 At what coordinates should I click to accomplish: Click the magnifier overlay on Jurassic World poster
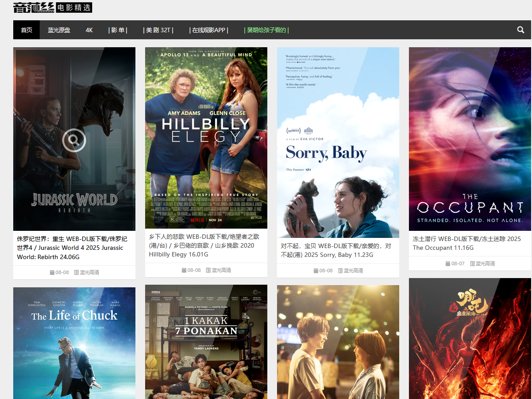pyautogui.click(x=74, y=140)
